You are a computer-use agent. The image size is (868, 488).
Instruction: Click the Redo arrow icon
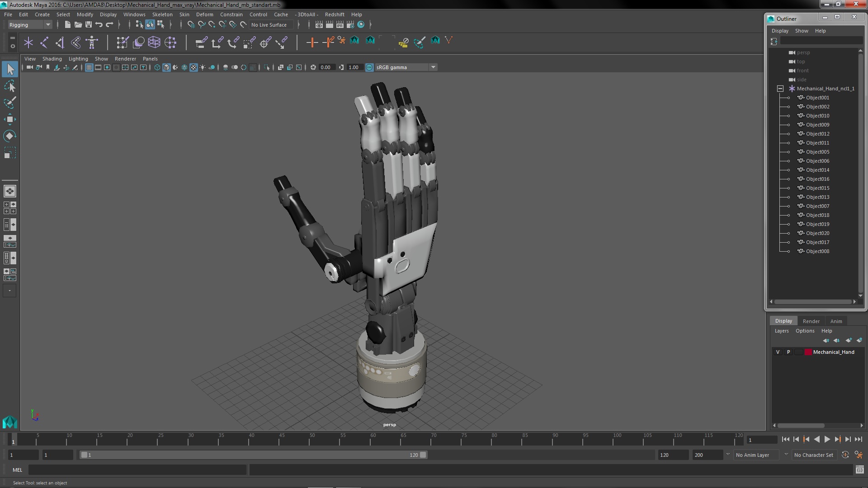(109, 24)
